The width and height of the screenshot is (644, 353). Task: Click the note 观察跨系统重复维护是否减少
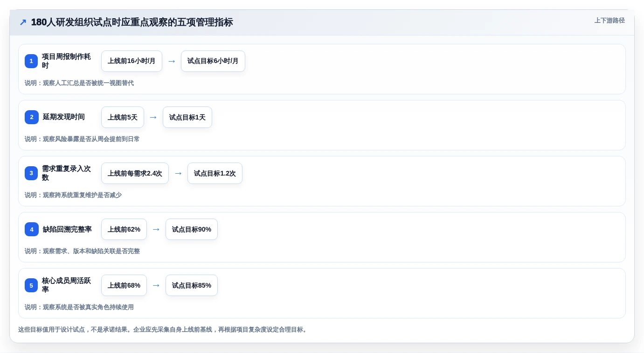click(x=82, y=195)
